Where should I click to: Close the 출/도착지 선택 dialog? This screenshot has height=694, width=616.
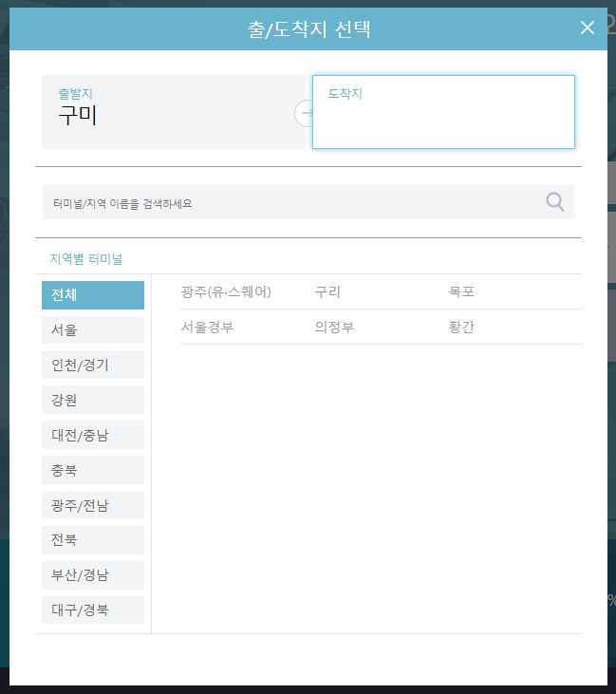(587, 28)
